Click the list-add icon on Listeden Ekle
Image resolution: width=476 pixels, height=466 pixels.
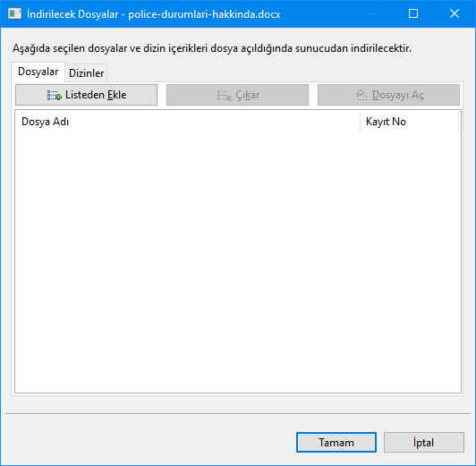click(x=54, y=96)
